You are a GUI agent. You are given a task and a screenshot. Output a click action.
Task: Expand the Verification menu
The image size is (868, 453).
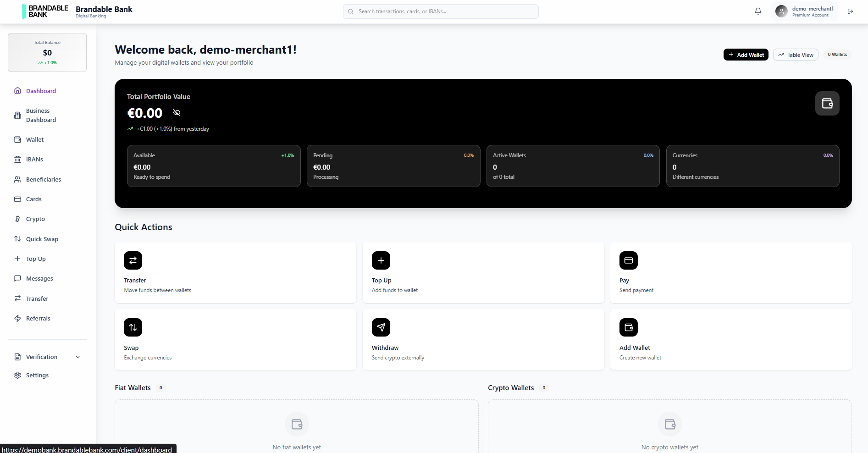(46, 357)
